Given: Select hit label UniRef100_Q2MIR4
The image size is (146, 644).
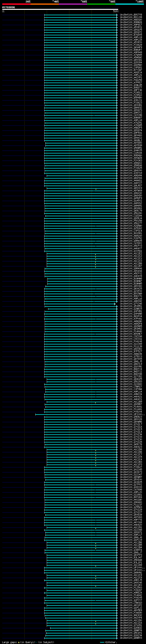Looking at the screenshot, I should [x=131, y=63].
